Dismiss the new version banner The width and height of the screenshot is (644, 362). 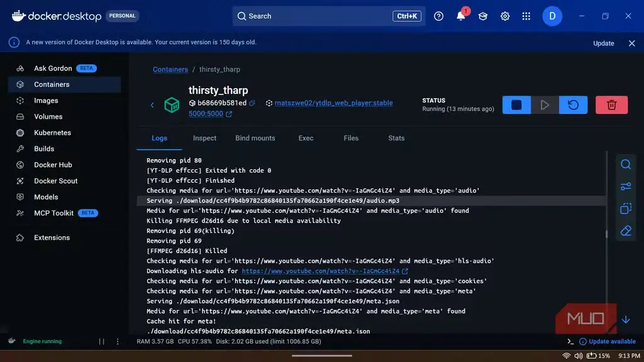click(x=631, y=43)
